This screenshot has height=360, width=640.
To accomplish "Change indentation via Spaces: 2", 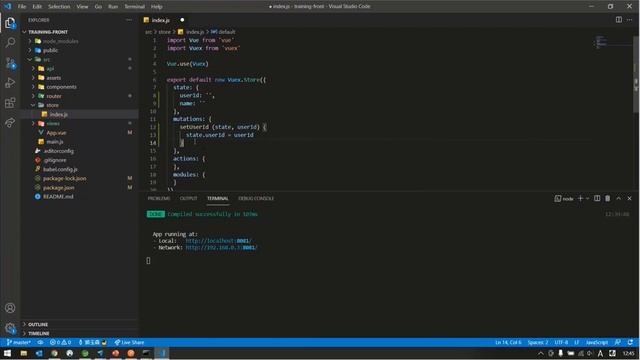I will point(538,342).
